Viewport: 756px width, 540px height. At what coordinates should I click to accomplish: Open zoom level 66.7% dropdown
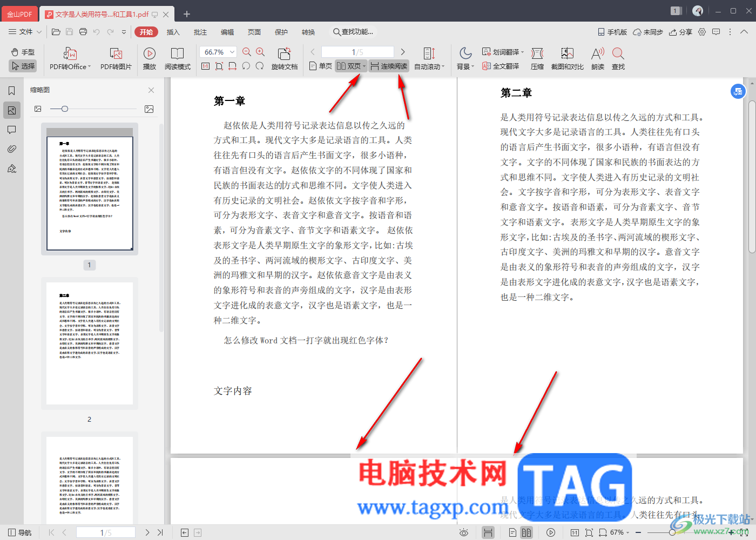(233, 52)
